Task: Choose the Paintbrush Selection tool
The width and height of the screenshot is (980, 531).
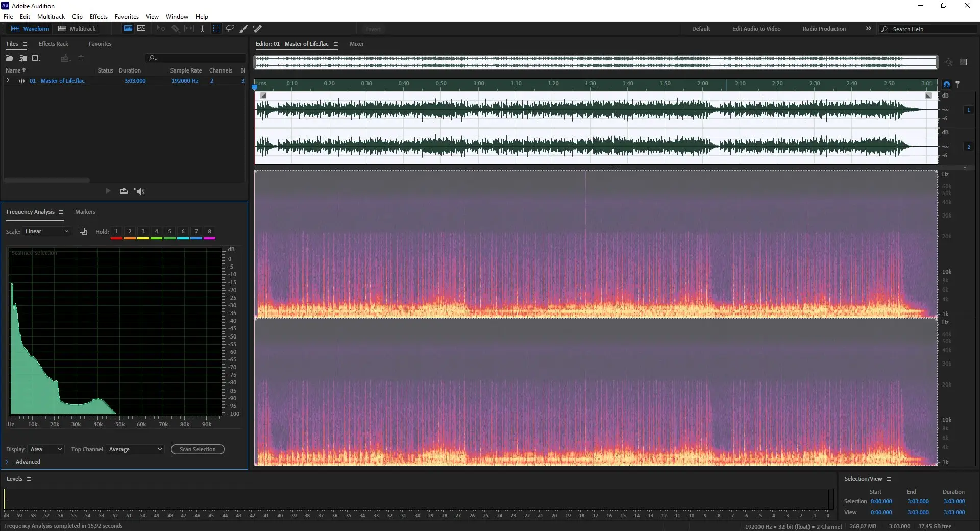Action: click(244, 29)
